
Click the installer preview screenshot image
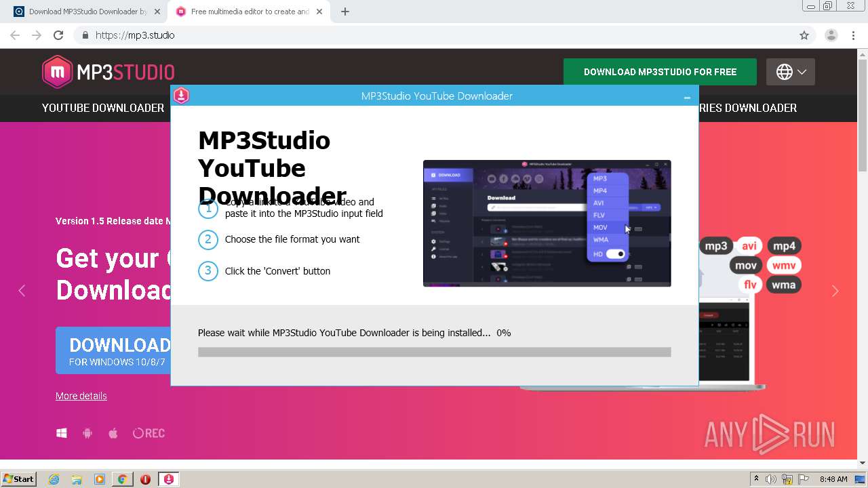click(x=547, y=223)
